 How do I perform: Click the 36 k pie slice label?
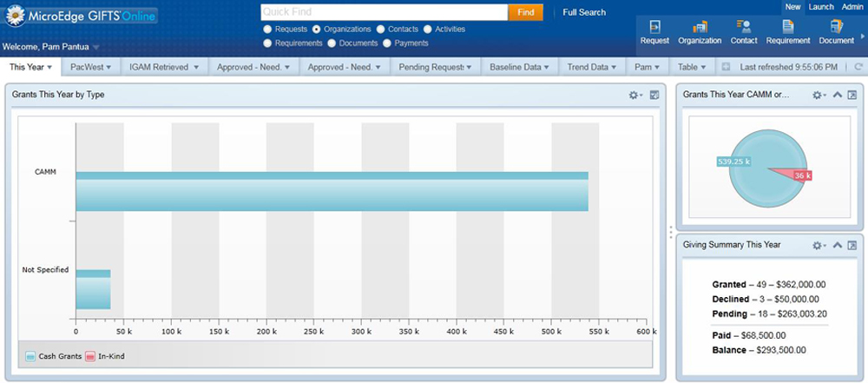tap(802, 175)
